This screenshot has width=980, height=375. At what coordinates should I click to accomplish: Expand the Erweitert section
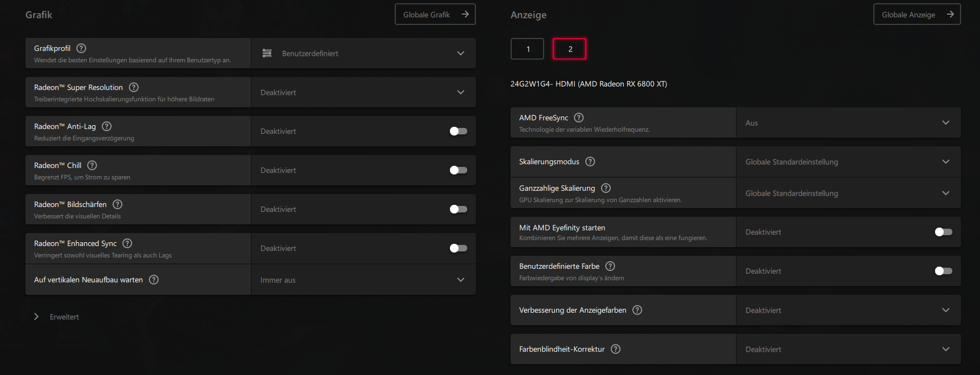pos(57,316)
